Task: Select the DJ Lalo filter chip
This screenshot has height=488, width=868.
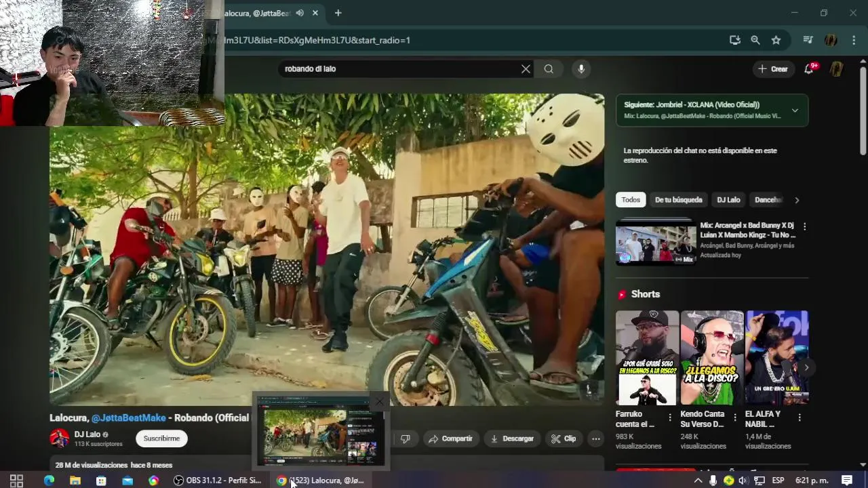Action: 728,200
